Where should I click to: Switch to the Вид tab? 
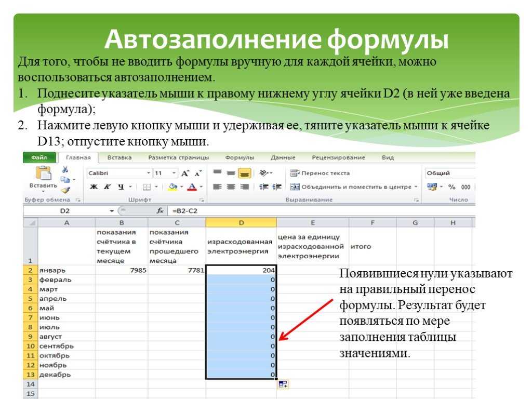[388, 157]
